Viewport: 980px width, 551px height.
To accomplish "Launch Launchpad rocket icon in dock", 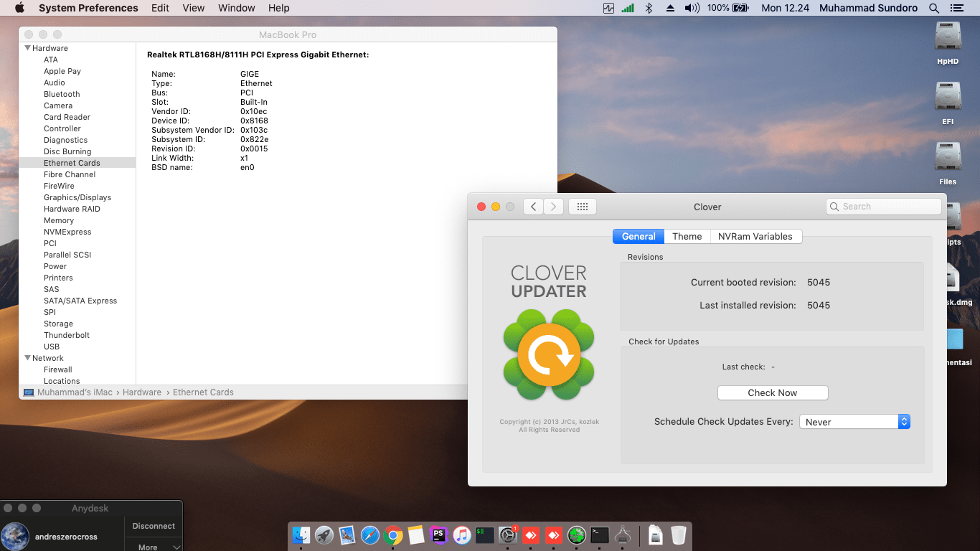I will coord(324,534).
